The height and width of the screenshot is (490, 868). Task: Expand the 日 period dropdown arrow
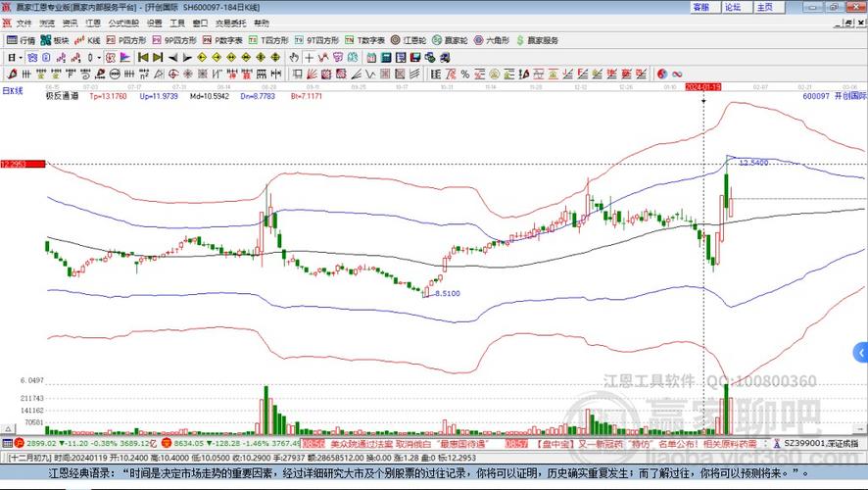23,58
